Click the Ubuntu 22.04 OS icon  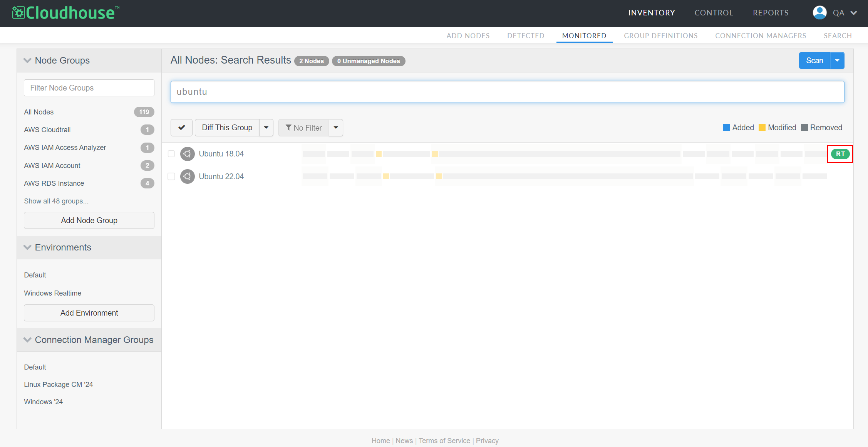(x=187, y=176)
